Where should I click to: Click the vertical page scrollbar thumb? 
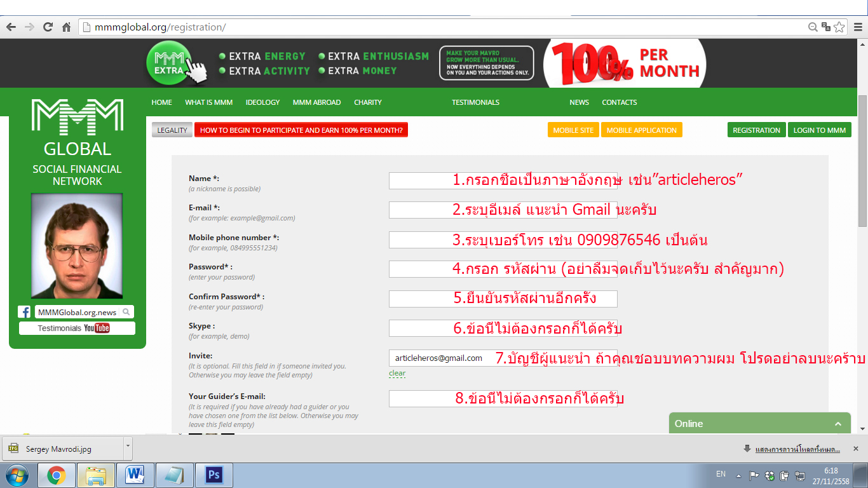[x=862, y=161]
